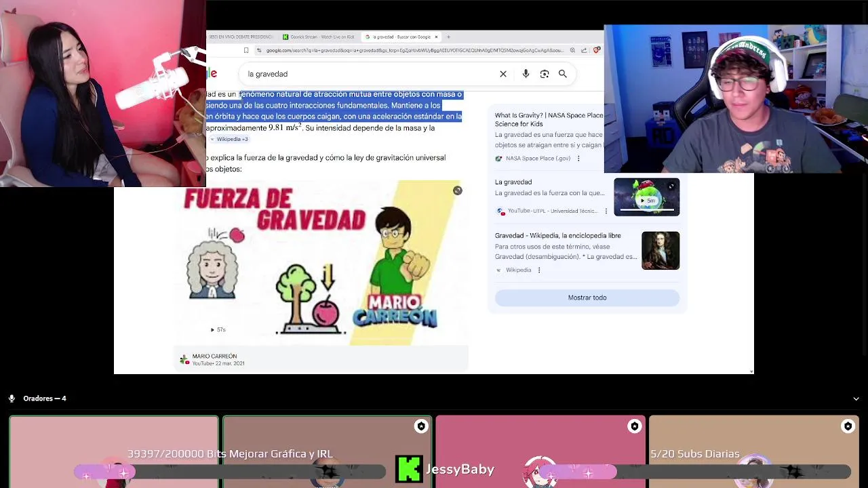This screenshot has height=488, width=868.
Task: Click the zoom magnifier icon in address bar
Action: point(572,50)
